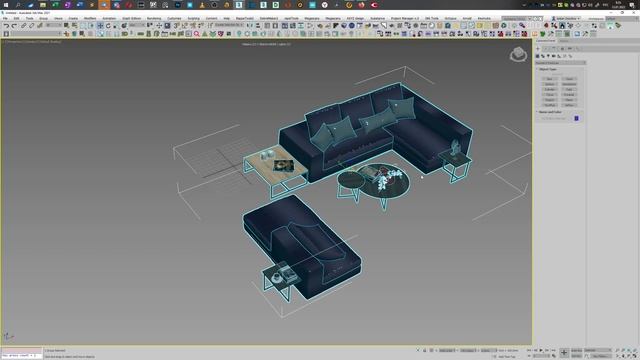Click the Box primitive button
Viewport: 640px width, 360px height.
point(549,79)
